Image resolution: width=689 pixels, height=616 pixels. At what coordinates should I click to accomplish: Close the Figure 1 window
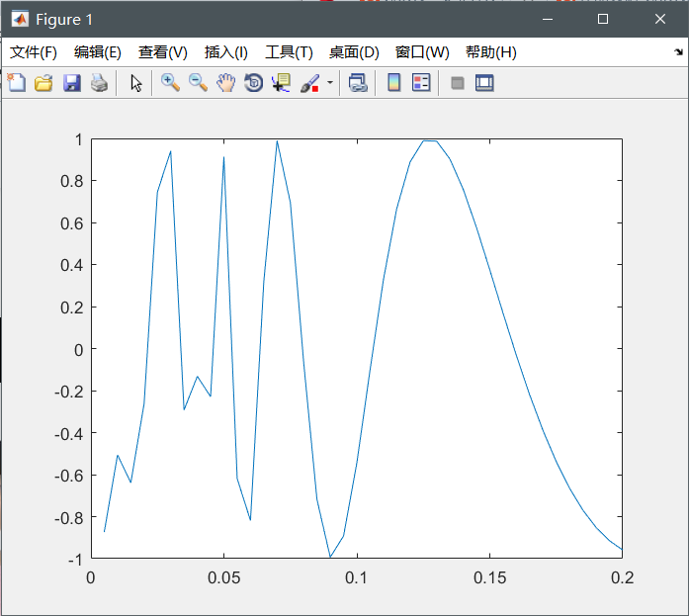click(660, 19)
